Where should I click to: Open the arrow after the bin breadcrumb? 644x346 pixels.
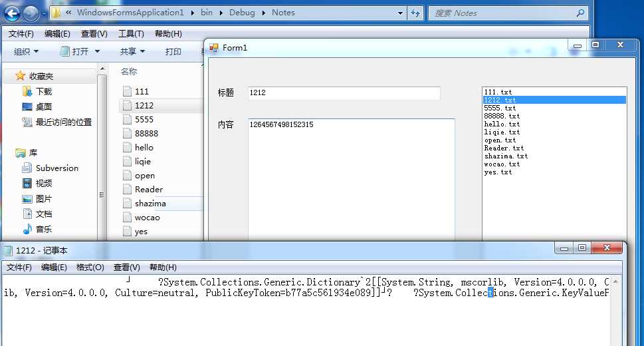point(221,13)
